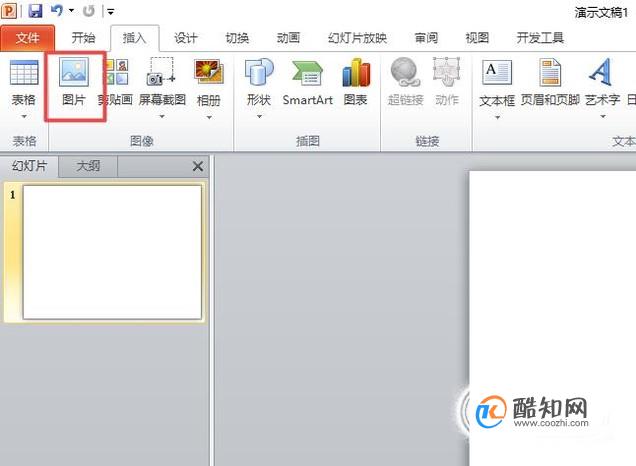Image resolution: width=636 pixels, height=466 pixels.
Task: Open the Transitions (切换) tab
Action: click(x=237, y=38)
